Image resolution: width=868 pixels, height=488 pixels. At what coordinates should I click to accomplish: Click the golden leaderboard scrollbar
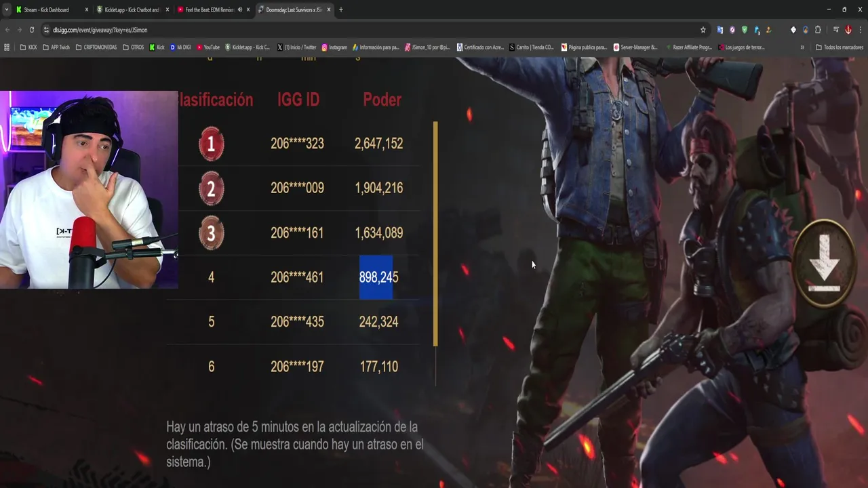[435, 234]
